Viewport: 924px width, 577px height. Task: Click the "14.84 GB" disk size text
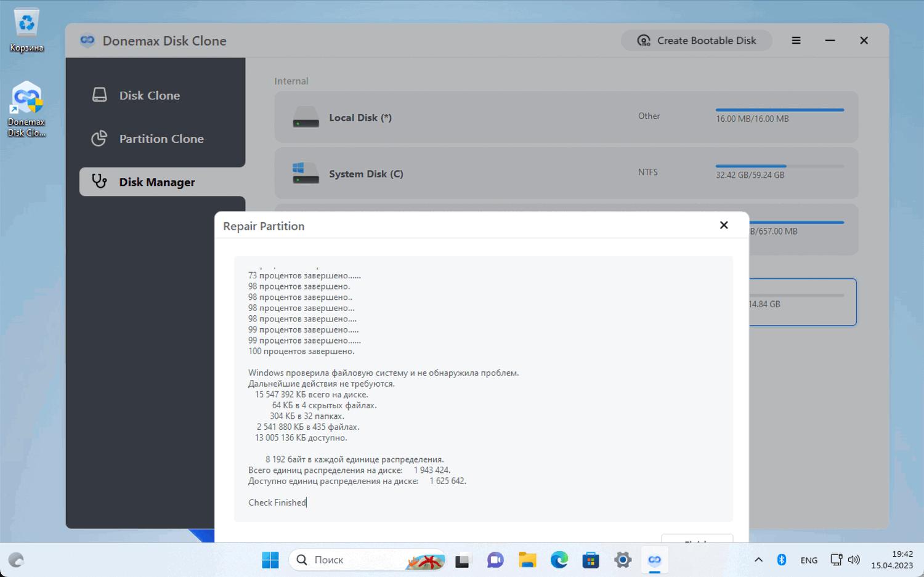pyautogui.click(x=764, y=304)
